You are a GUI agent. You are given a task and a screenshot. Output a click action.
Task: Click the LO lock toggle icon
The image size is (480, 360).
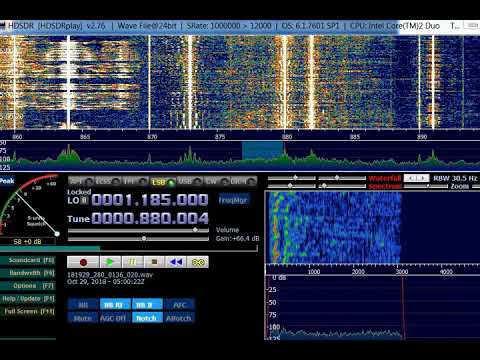85,200
